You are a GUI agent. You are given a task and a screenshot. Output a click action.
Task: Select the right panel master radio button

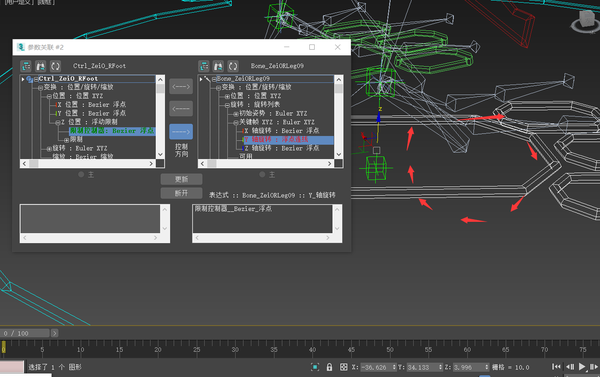pos(262,175)
